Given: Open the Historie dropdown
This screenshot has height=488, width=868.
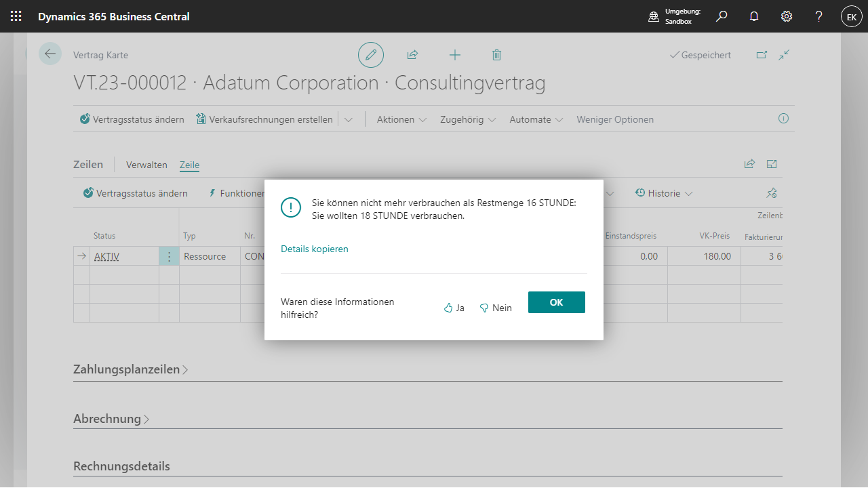Looking at the screenshot, I should tap(664, 193).
